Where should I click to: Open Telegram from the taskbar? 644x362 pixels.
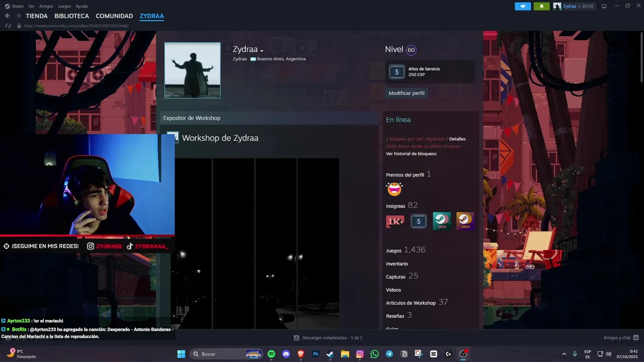coord(389,354)
